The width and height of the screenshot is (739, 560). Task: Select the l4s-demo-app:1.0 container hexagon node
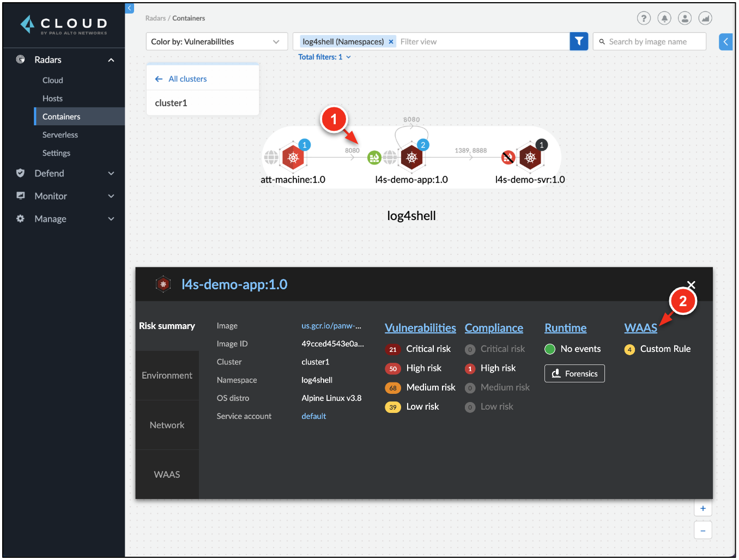point(411,157)
